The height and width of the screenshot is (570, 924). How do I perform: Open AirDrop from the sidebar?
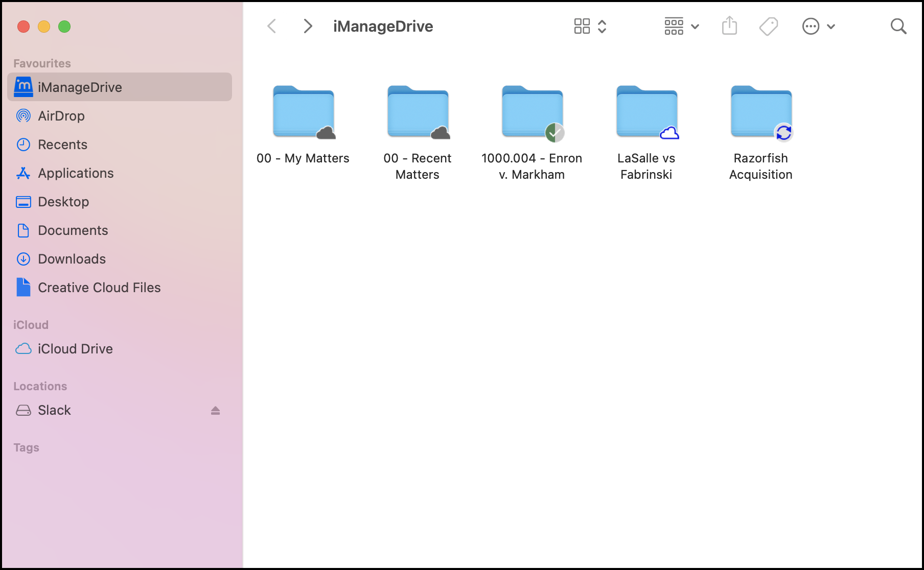click(x=61, y=116)
